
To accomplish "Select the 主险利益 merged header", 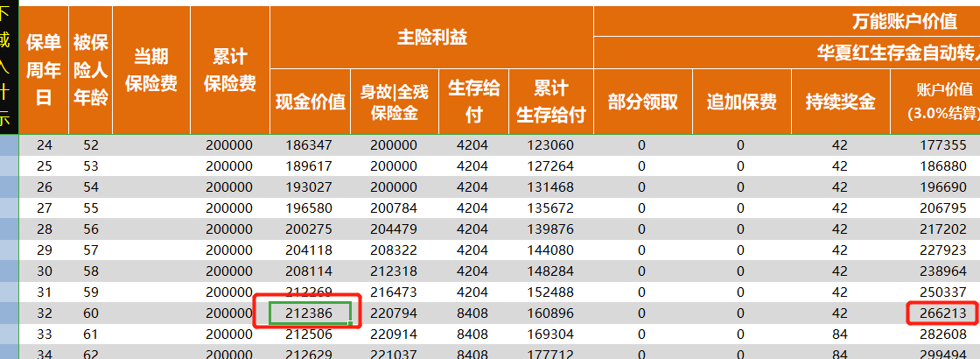I will (432, 37).
